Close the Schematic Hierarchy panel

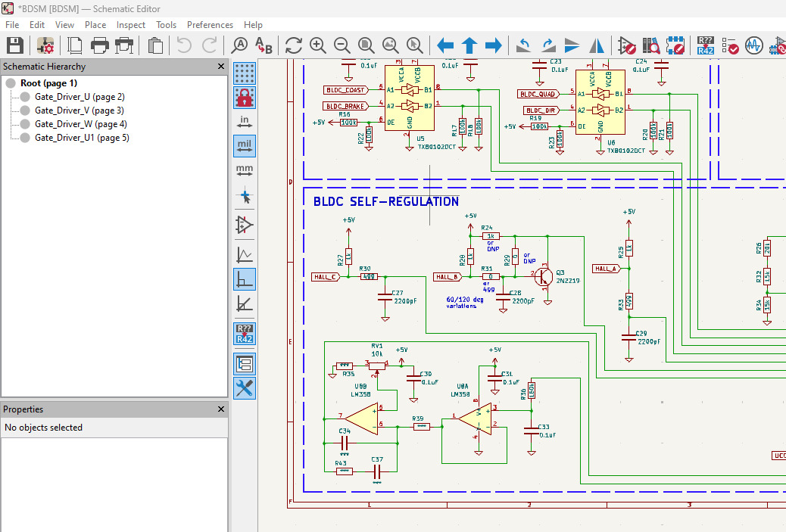pos(221,66)
